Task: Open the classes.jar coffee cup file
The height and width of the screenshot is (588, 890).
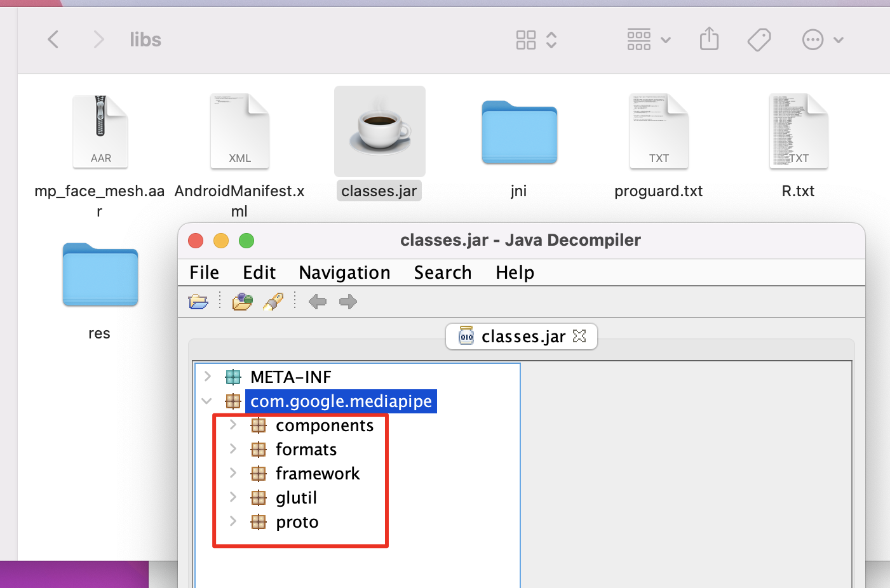Action: [379, 131]
